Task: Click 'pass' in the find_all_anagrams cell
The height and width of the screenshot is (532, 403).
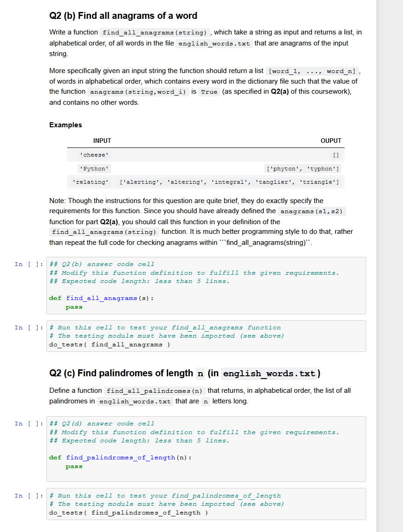Action: coord(74,307)
